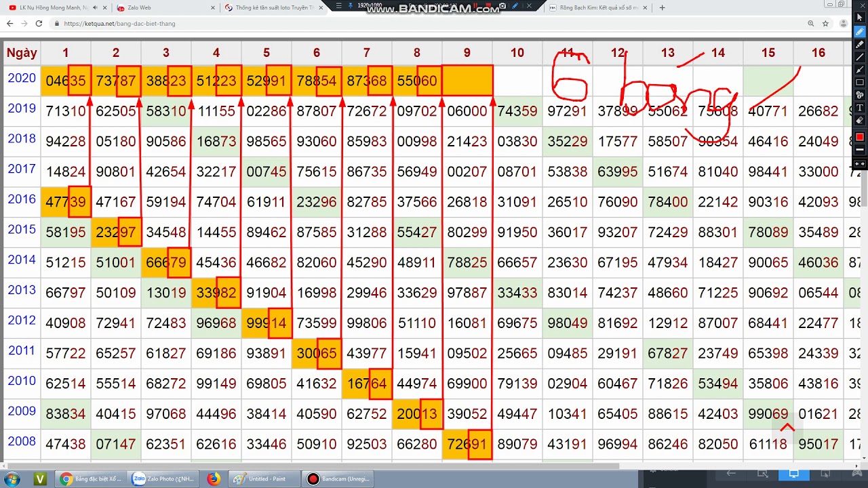Select the rectangle shape tool
This screenshot has height=488, width=868.
tap(859, 83)
